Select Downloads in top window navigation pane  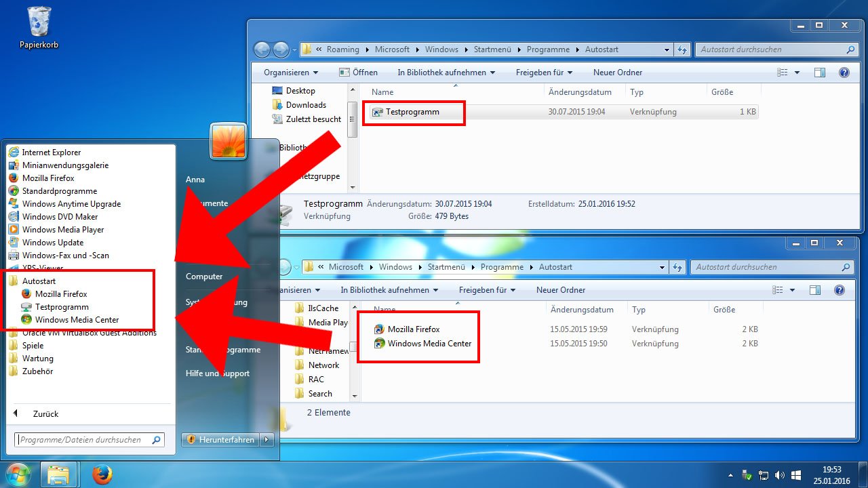299,105
